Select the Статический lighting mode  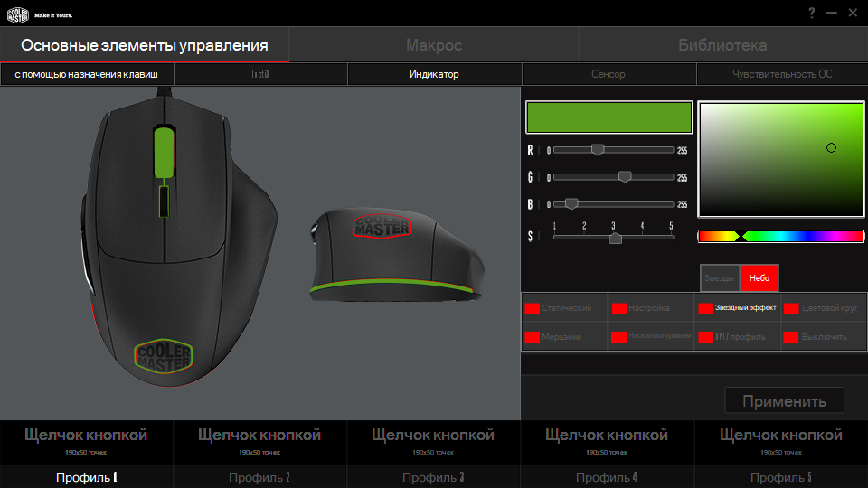[x=564, y=308]
